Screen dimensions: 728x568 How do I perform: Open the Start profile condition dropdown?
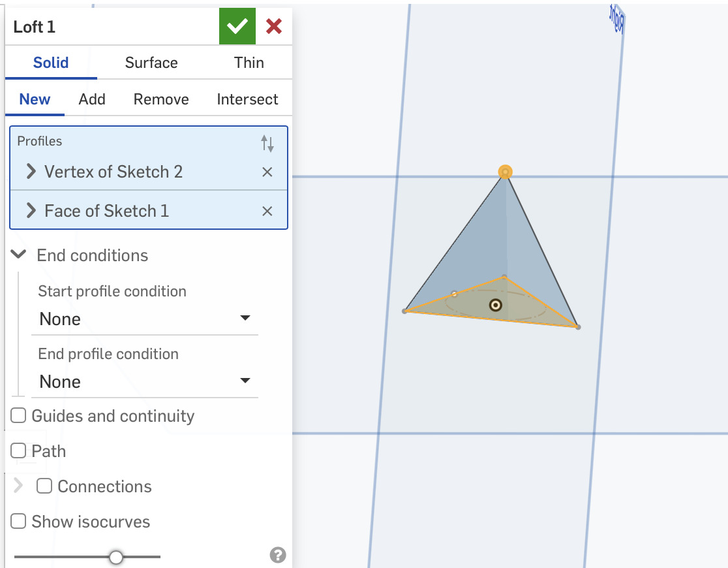click(145, 319)
